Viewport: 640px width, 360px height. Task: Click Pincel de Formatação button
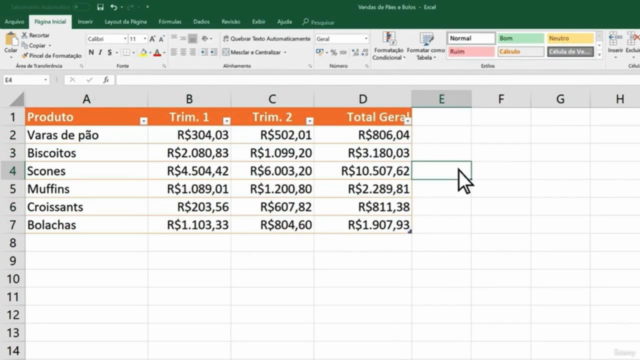52,56
